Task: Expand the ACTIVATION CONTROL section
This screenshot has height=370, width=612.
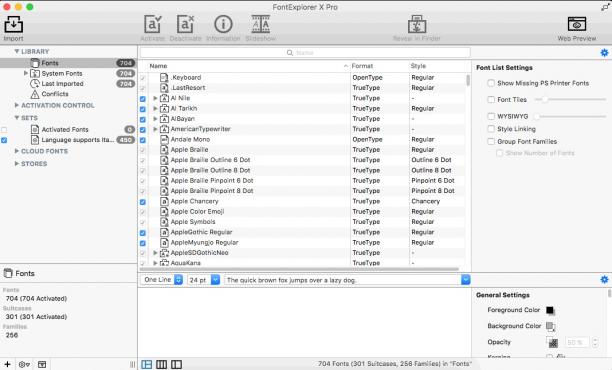Action: [16, 105]
